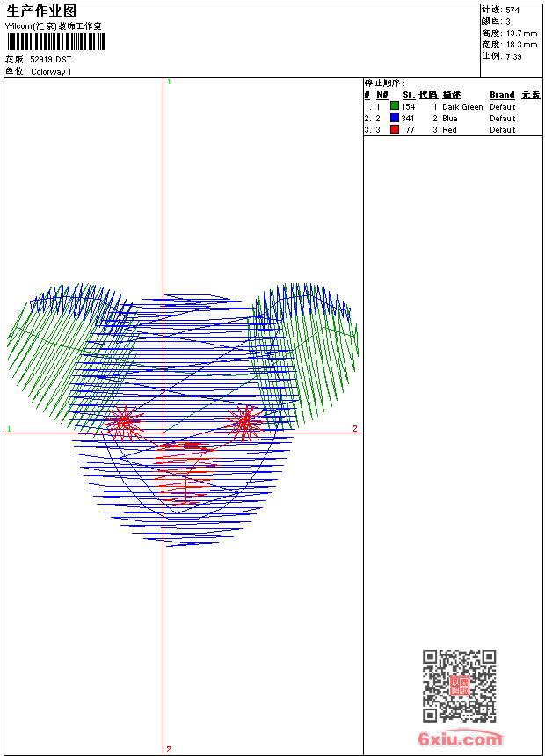The width and height of the screenshot is (545, 756).
Task: Click the left red starburst eye
Action: (125, 424)
